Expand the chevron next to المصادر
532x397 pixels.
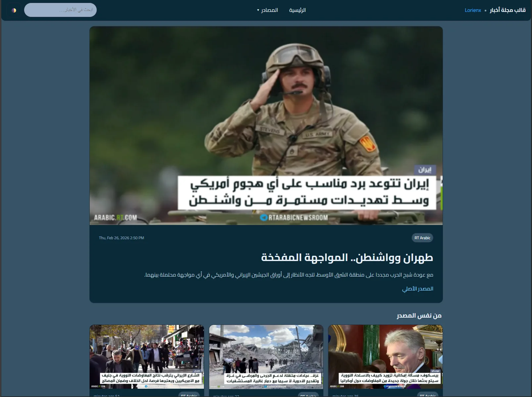pyautogui.click(x=259, y=10)
